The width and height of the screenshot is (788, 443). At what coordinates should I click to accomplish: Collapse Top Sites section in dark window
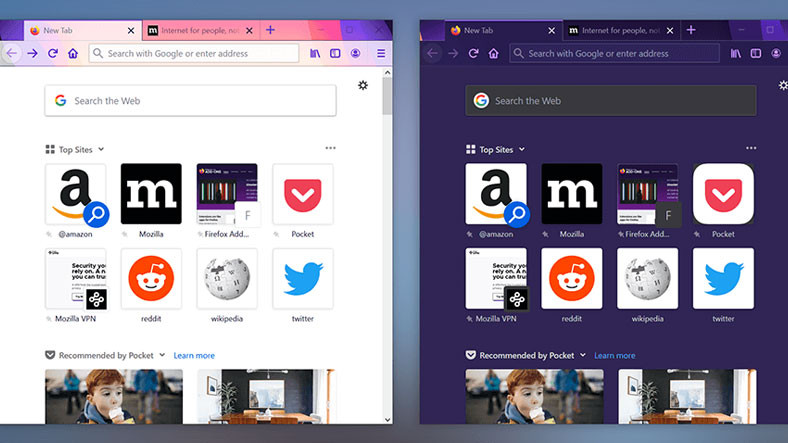(522, 149)
